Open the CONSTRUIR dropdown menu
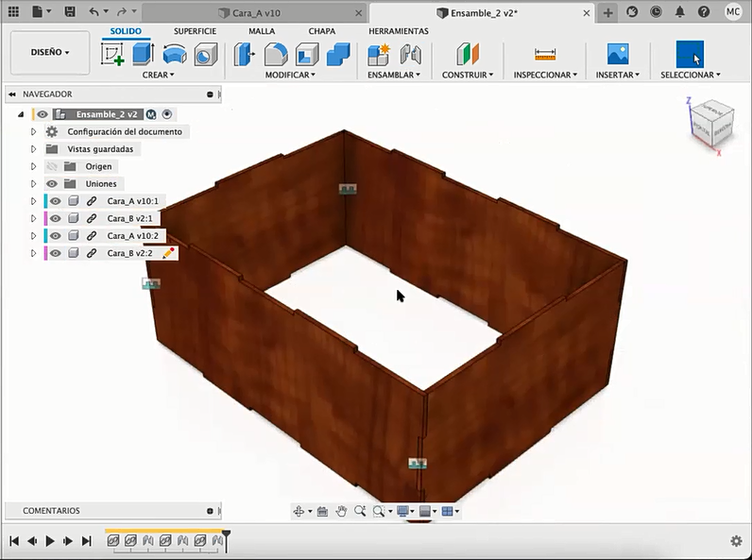 point(468,75)
